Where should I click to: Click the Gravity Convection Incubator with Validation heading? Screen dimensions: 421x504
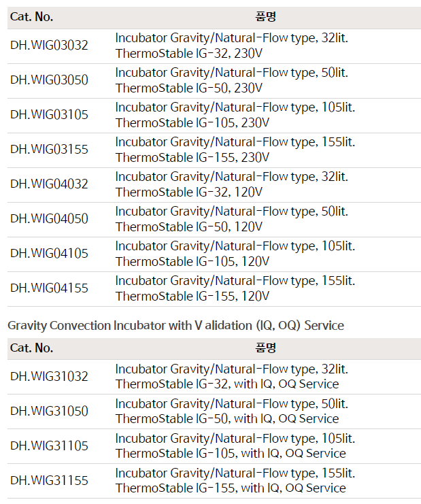pyautogui.click(x=175, y=326)
